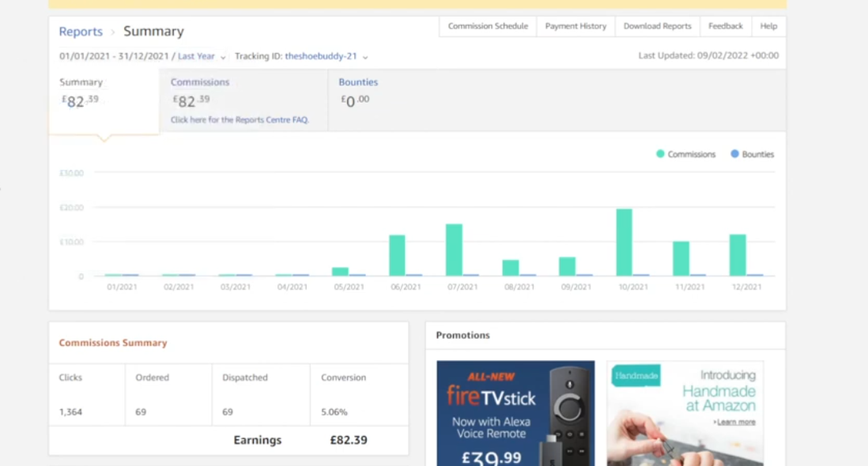Click the 06/2021 commissions bar
Screen dimensions: 868x466
397,255
